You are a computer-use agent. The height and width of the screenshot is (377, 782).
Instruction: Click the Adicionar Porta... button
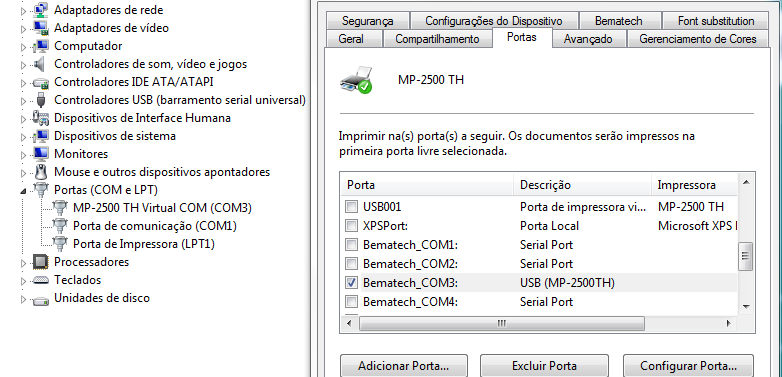pyautogui.click(x=403, y=366)
